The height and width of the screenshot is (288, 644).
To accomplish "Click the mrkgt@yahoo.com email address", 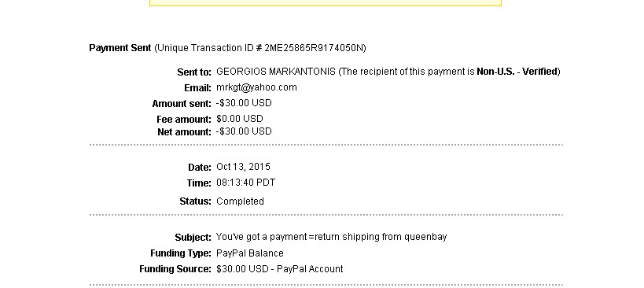I will tap(256, 87).
